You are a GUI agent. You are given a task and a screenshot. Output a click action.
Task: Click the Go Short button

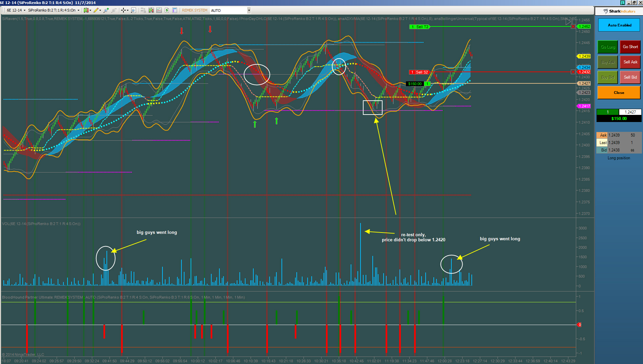[x=630, y=47]
